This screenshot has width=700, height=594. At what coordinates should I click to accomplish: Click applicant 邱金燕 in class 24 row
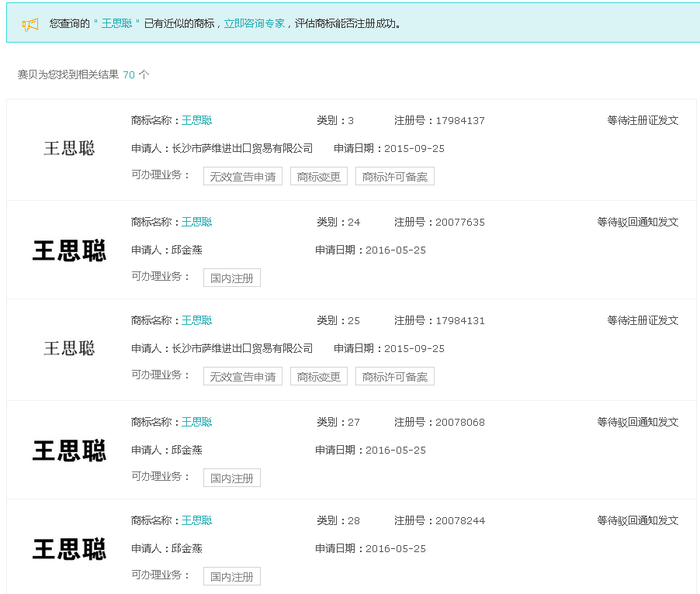(186, 250)
